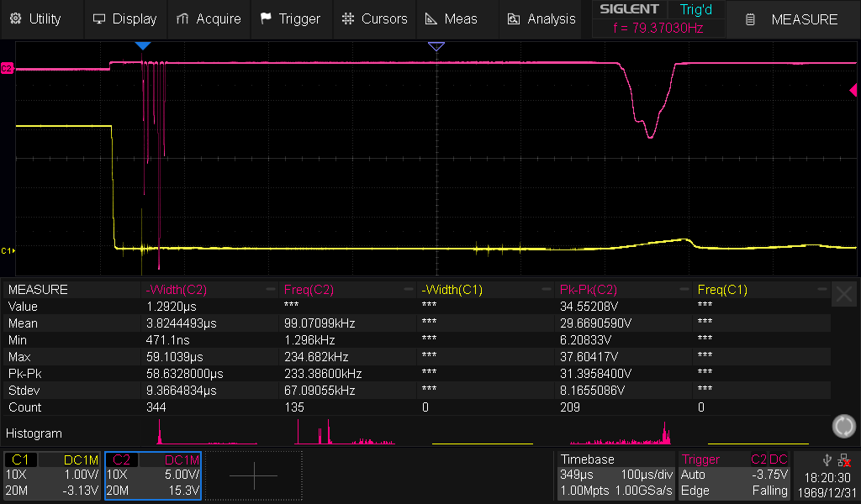Add a new channel with the plus box
Image resolution: width=861 pixels, height=504 pixels.
(x=253, y=475)
